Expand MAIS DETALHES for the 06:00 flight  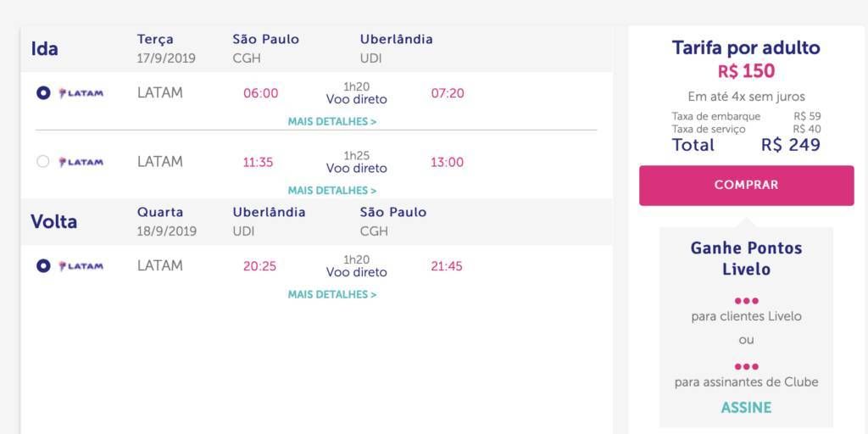coord(332,121)
